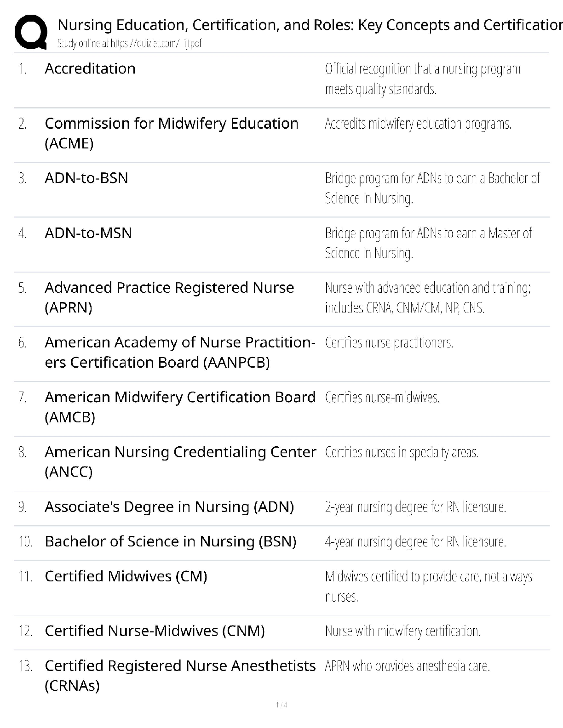Select the Certified Midwives (CM) term
Image resolution: width=563 pixels, height=728 pixels.
tap(126, 576)
